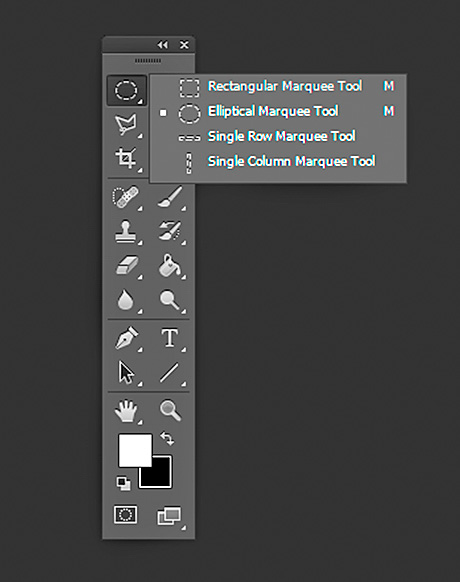Select the Zoom magnifier tool
This screenshot has height=582, width=460.
pos(170,411)
